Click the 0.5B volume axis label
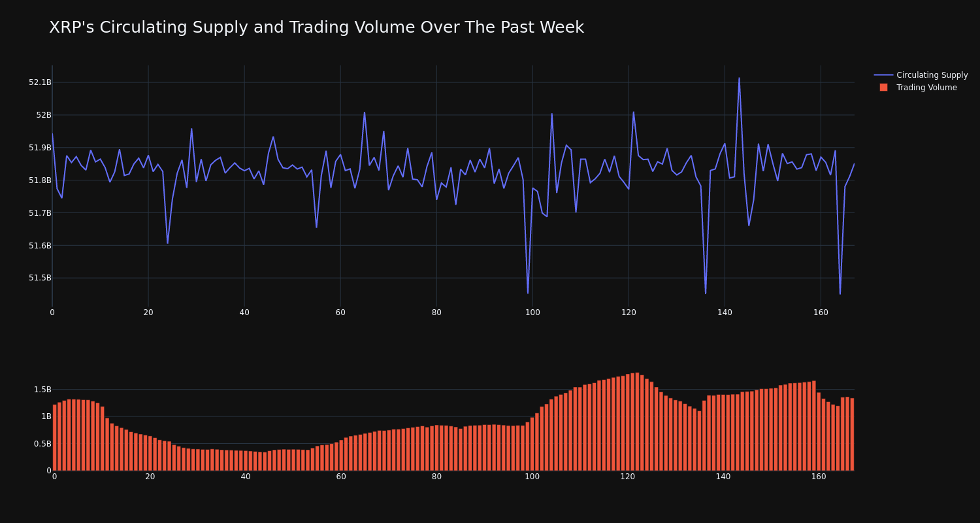Screen dimensions: 980x523 pos(42,444)
